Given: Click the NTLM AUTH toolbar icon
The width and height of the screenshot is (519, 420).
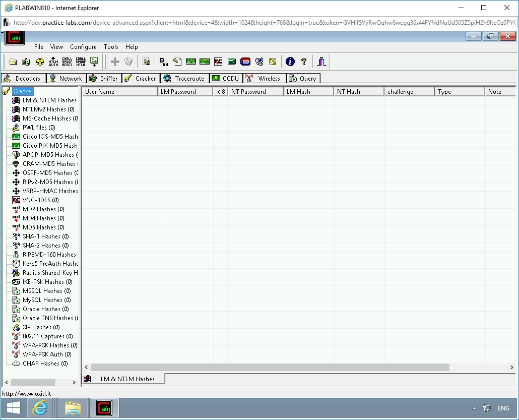Looking at the screenshot, I should 52,62.
